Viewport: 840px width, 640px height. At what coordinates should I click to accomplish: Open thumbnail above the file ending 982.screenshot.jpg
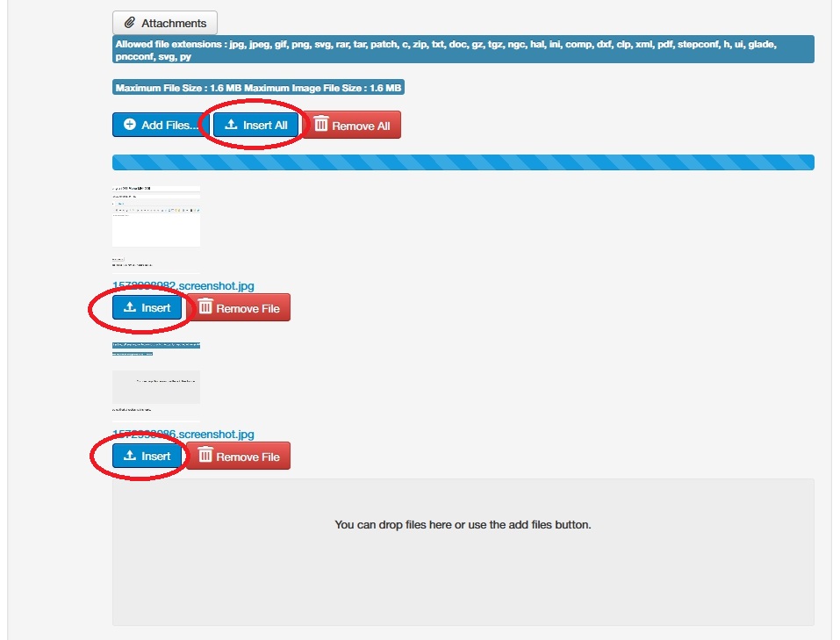(156, 229)
